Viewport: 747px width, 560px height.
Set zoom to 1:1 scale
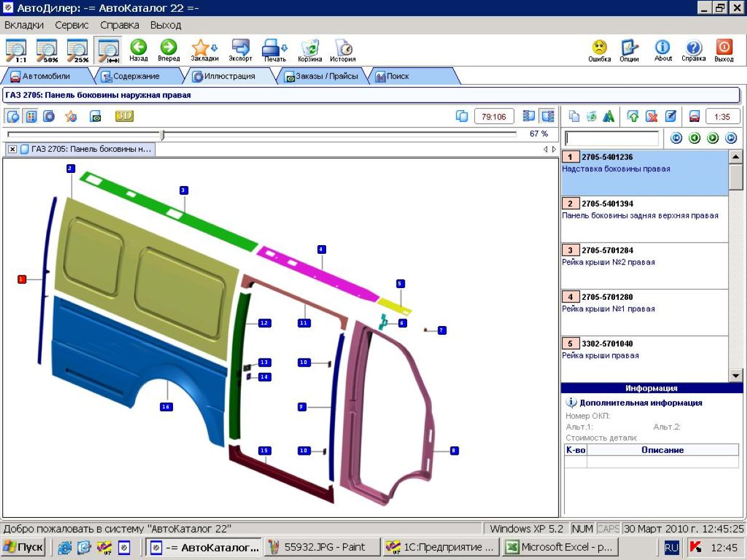17,50
